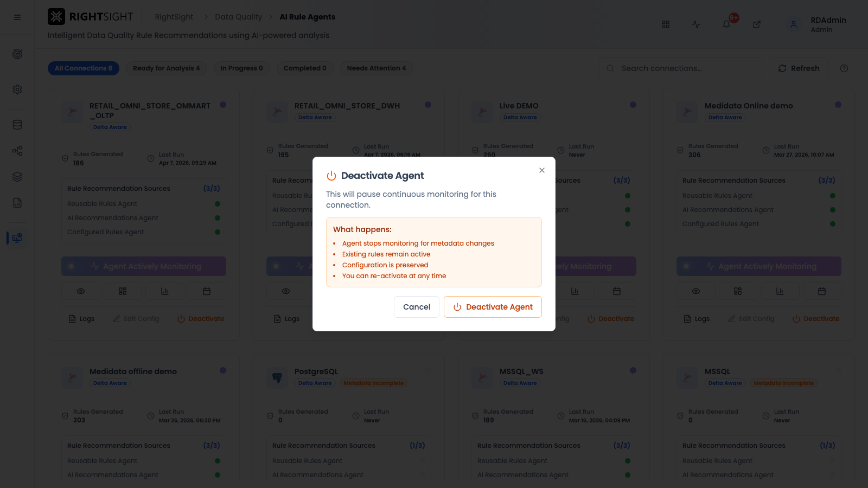Viewport: 868px width, 488px height.
Task: Select the Needs Attention 4 filter
Action: pos(376,68)
